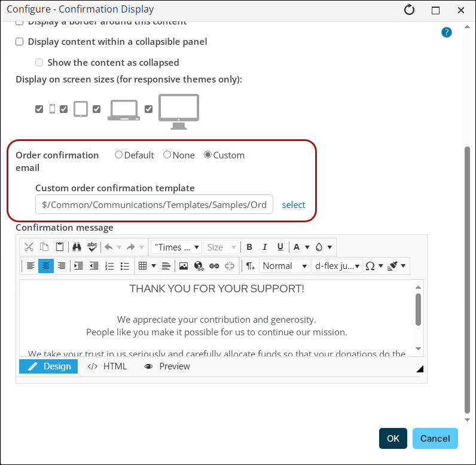Open the blue help question mark
The image size is (476, 465).
446,32
